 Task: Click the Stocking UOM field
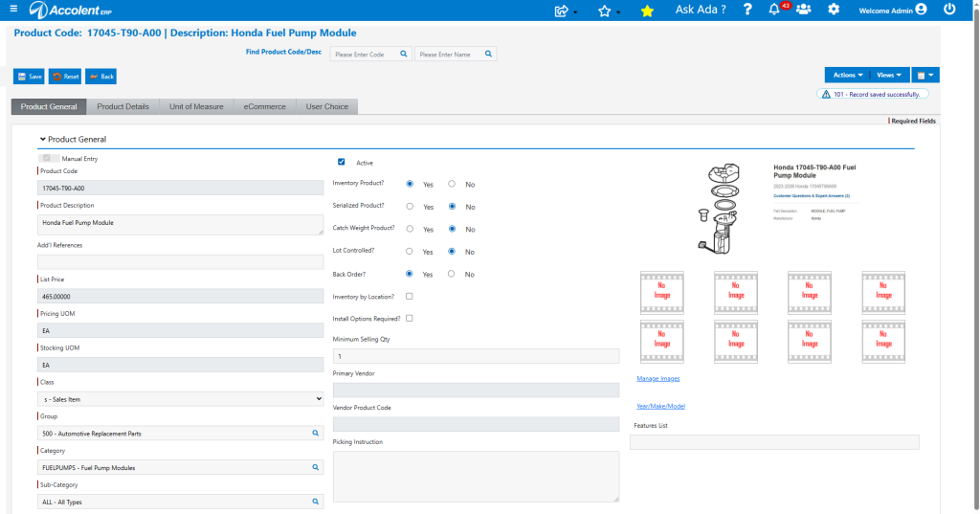(181, 365)
